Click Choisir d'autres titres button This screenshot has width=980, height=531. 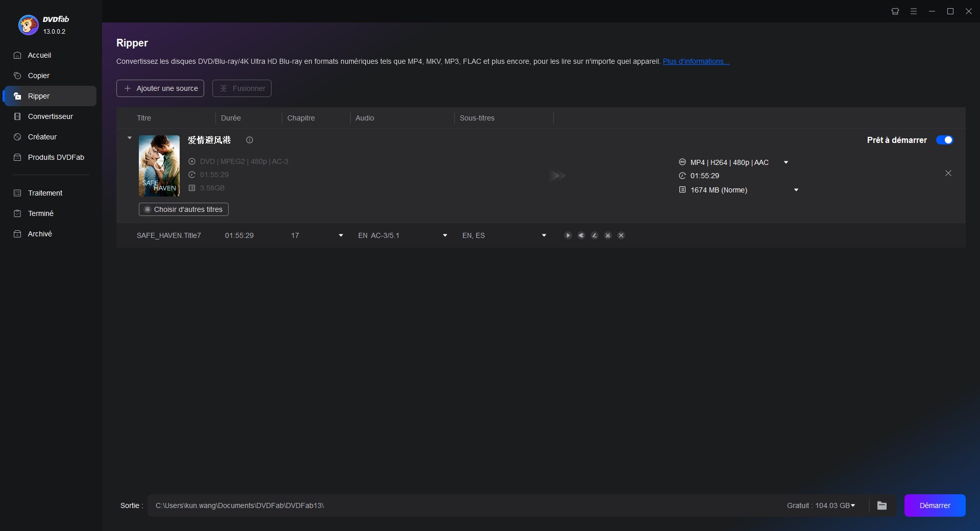coord(184,209)
